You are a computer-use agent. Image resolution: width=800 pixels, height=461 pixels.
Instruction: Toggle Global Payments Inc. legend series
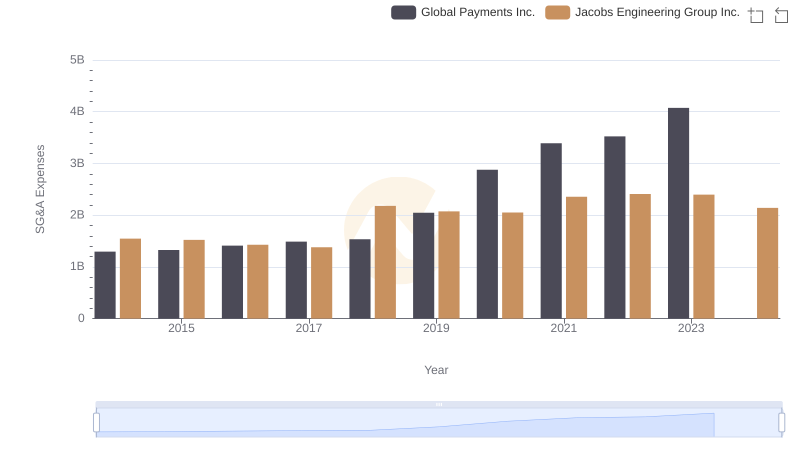pyautogui.click(x=463, y=12)
